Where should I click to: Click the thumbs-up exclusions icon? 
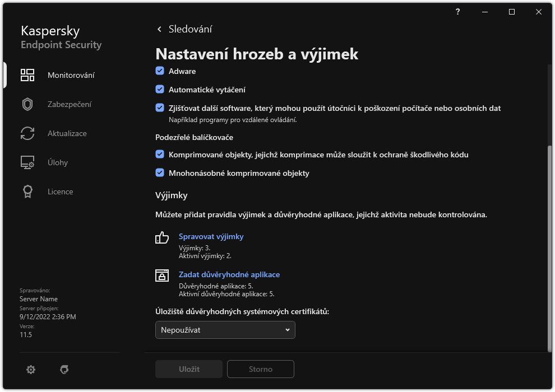pyautogui.click(x=161, y=237)
